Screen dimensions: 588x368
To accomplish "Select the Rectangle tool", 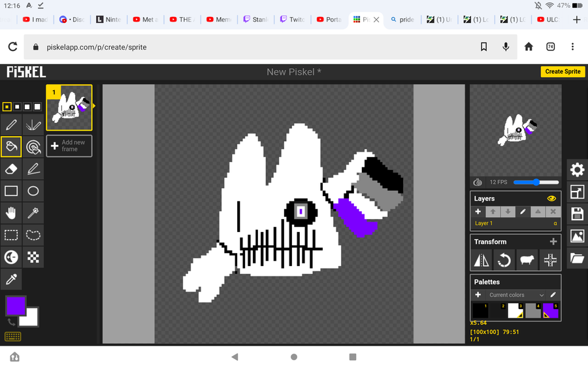I will click(11, 192).
